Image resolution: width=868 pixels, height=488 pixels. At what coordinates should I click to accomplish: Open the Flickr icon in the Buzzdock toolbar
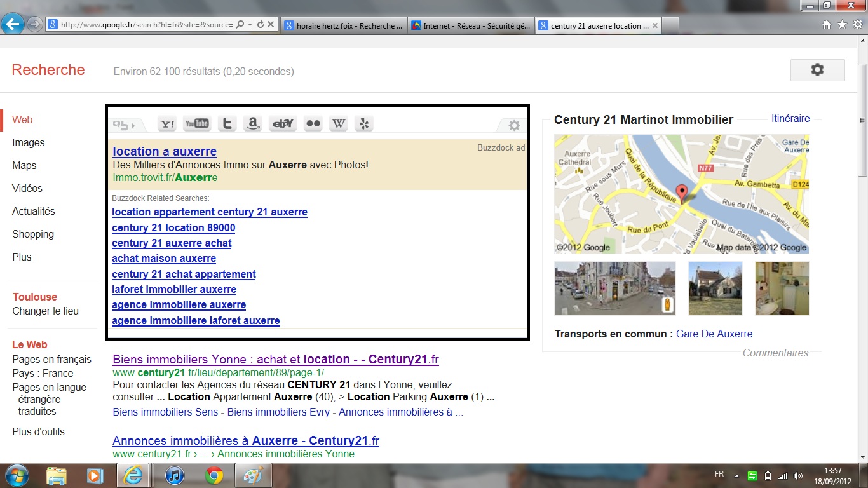[x=313, y=125]
